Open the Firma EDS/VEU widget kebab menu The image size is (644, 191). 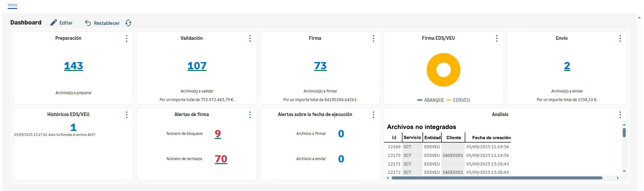497,38
